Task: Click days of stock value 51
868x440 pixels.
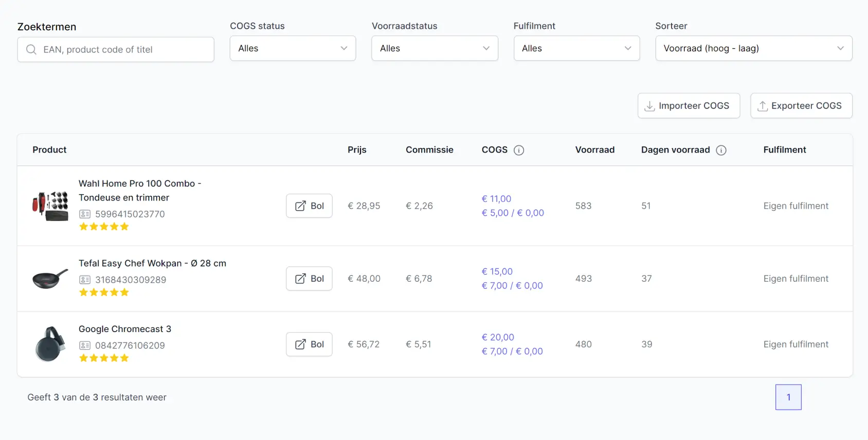Action: pos(646,206)
